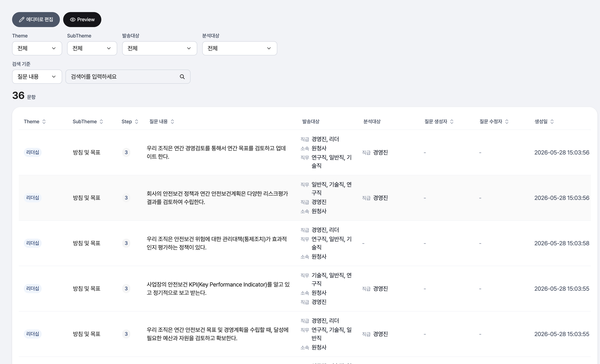Open the 검색 기준 질문 내용 dropdown
Image resolution: width=600 pixels, height=364 pixels.
click(x=37, y=77)
